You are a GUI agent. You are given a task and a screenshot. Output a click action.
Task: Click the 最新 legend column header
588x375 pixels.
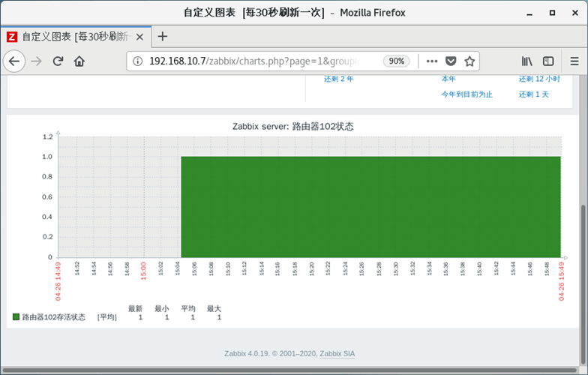[135, 309]
